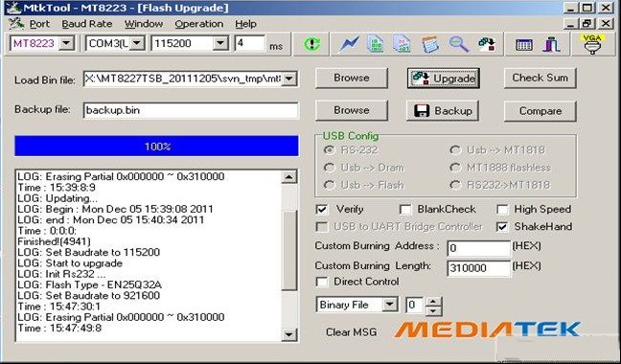Open the Binary File type dropdown
Screen dimensions: 621x364
(x=390, y=305)
